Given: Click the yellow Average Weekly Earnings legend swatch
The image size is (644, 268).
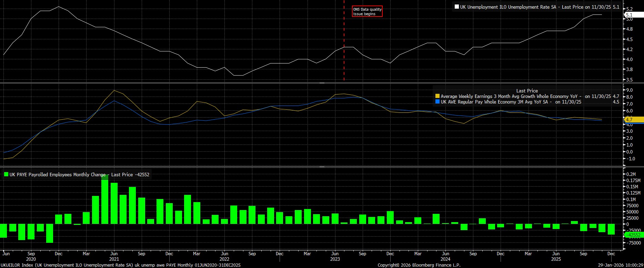Looking at the screenshot, I should click(437, 97).
